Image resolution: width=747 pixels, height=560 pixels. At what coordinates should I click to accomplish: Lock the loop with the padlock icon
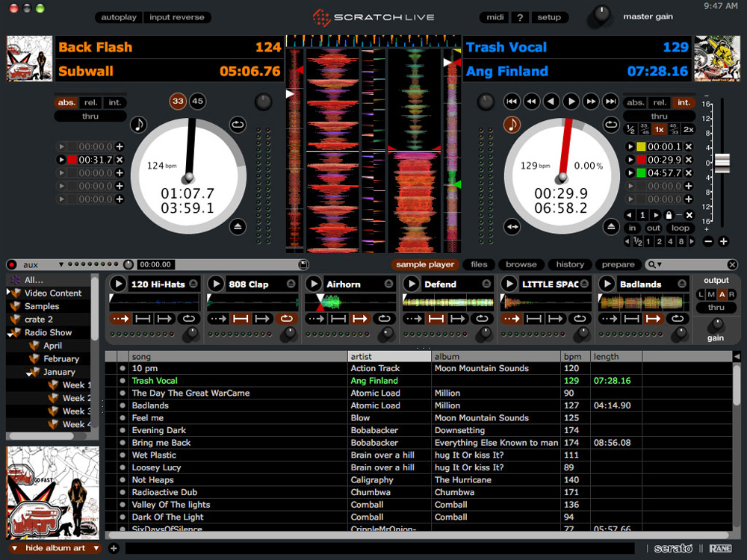coord(668,215)
